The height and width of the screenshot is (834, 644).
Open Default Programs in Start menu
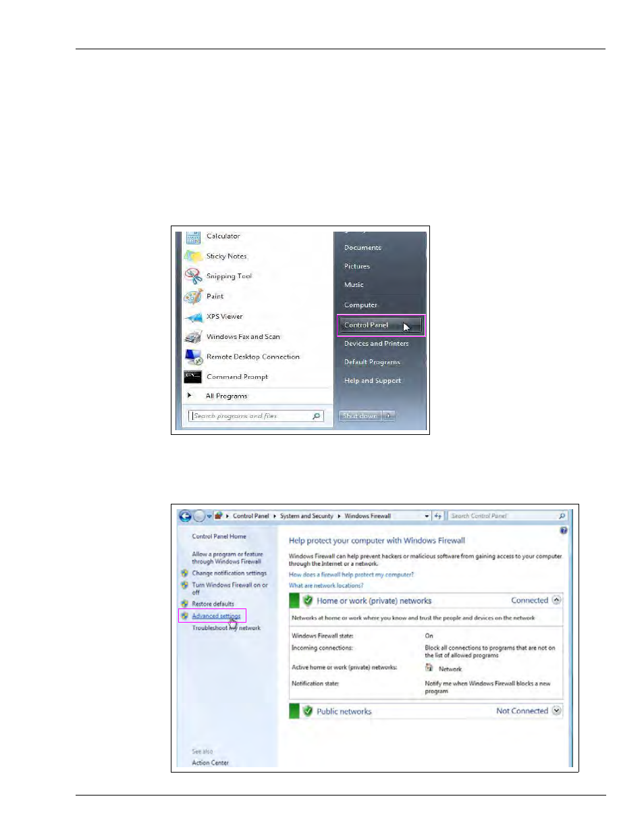tap(372, 363)
